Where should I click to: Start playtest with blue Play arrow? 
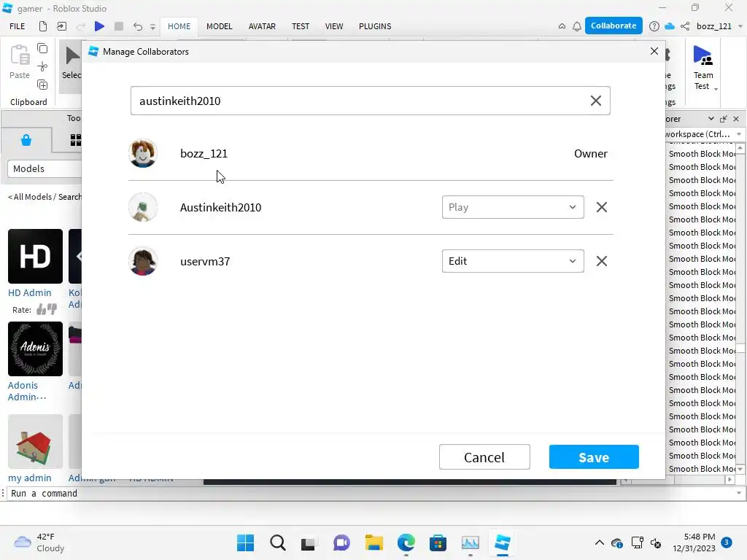[x=99, y=26]
